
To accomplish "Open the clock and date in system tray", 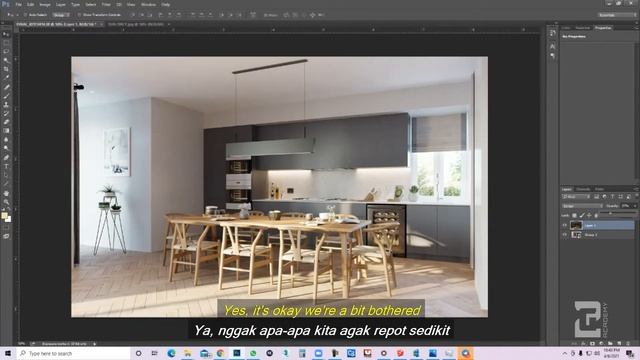I will (611, 353).
